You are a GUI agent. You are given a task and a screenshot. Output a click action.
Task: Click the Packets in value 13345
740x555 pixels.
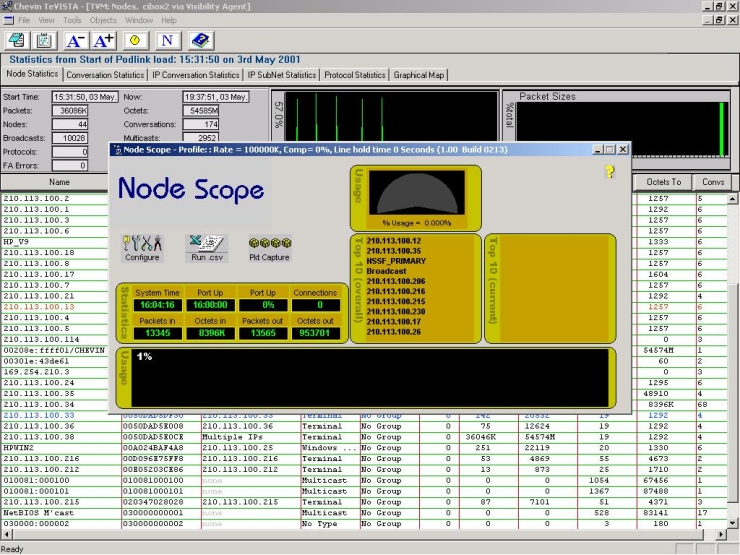(157, 333)
